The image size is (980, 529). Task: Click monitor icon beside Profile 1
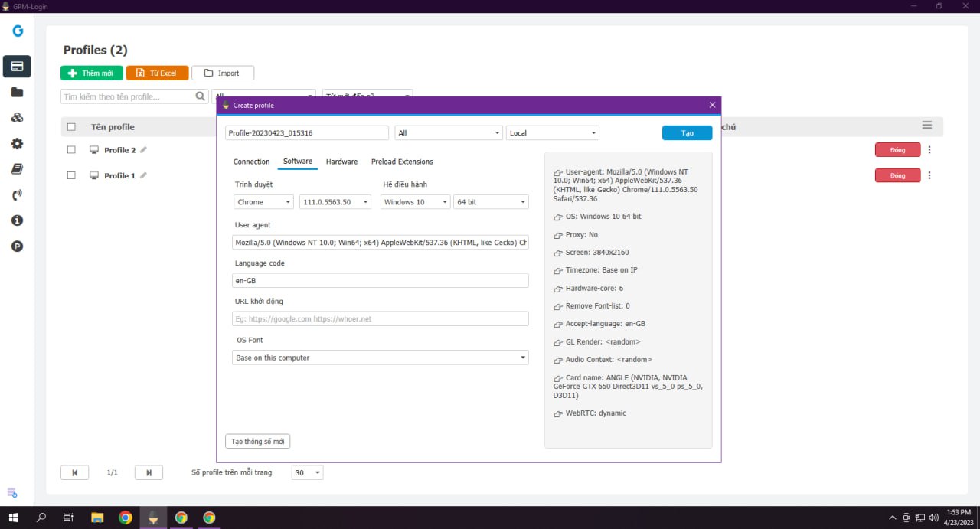[94, 175]
